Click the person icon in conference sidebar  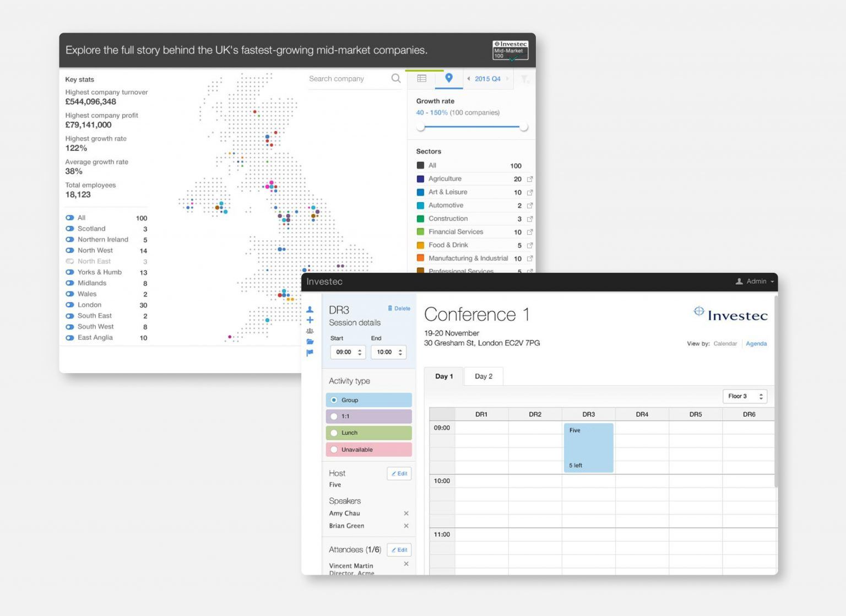click(x=310, y=310)
